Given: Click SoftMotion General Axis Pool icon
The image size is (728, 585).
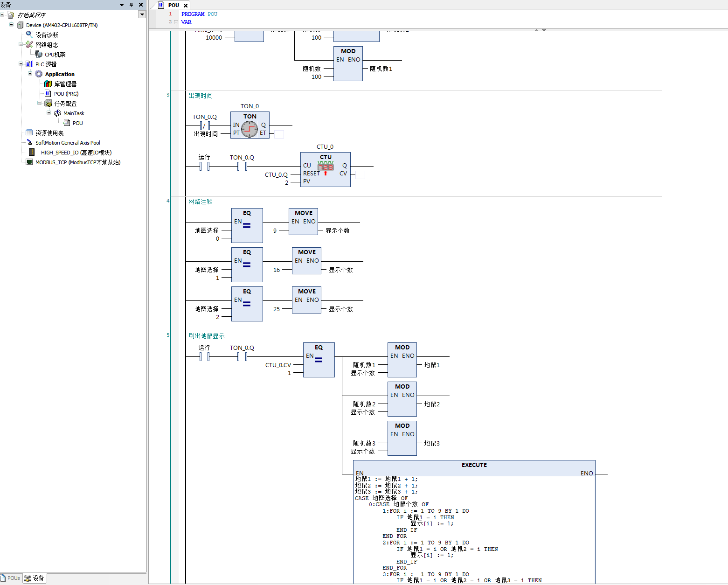Looking at the screenshot, I should pyautogui.click(x=29, y=143).
